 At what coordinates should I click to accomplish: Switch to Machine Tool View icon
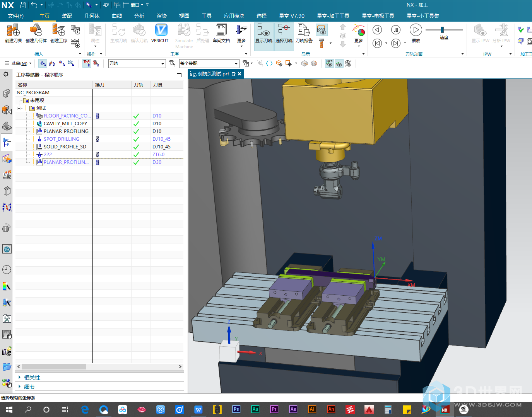click(x=52, y=63)
